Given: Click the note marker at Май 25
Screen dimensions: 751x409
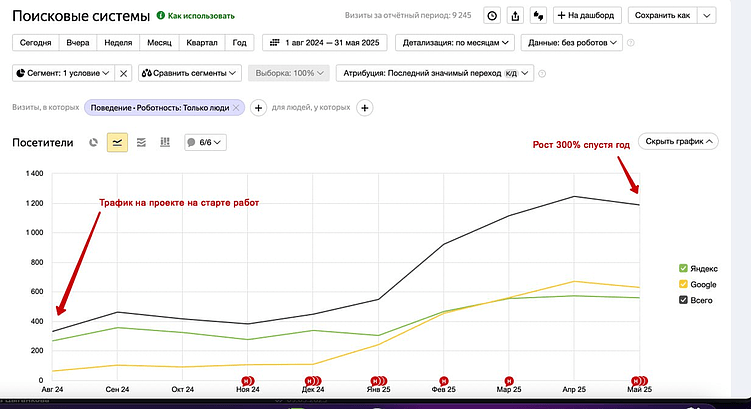Looking at the screenshot, I should coord(639,381).
